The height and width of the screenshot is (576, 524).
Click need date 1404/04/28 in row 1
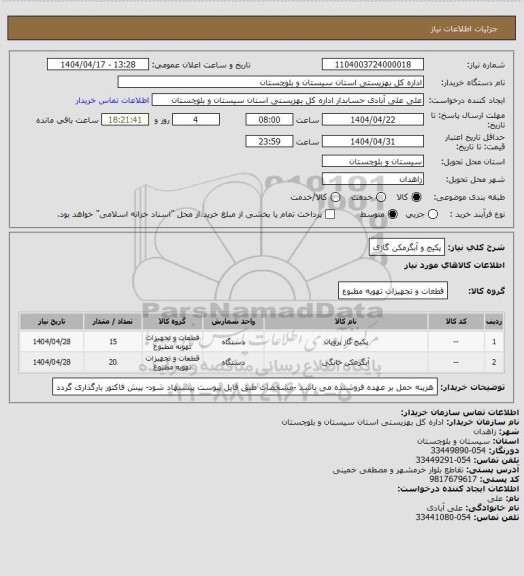51,342
